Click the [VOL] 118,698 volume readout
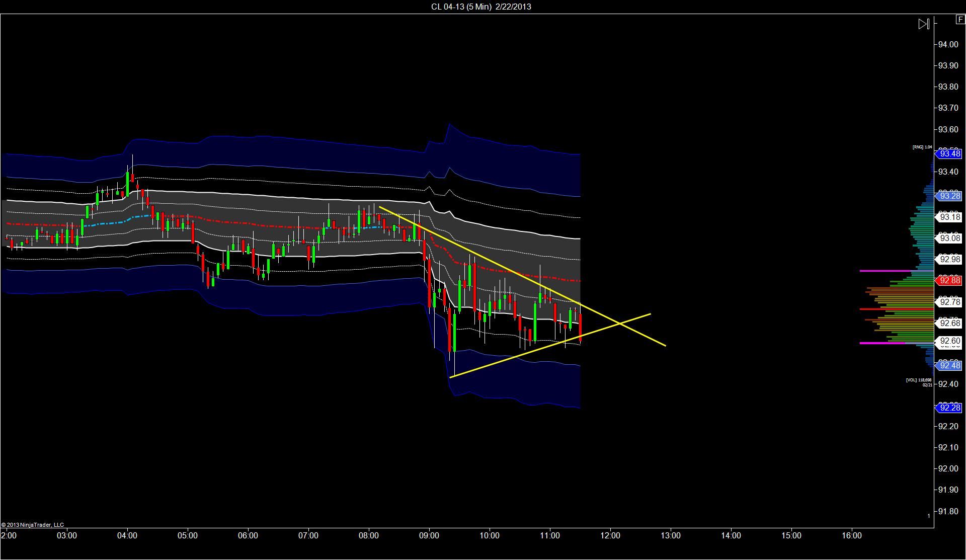The width and height of the screenshot is (966, 560). [x=919, y=380]
